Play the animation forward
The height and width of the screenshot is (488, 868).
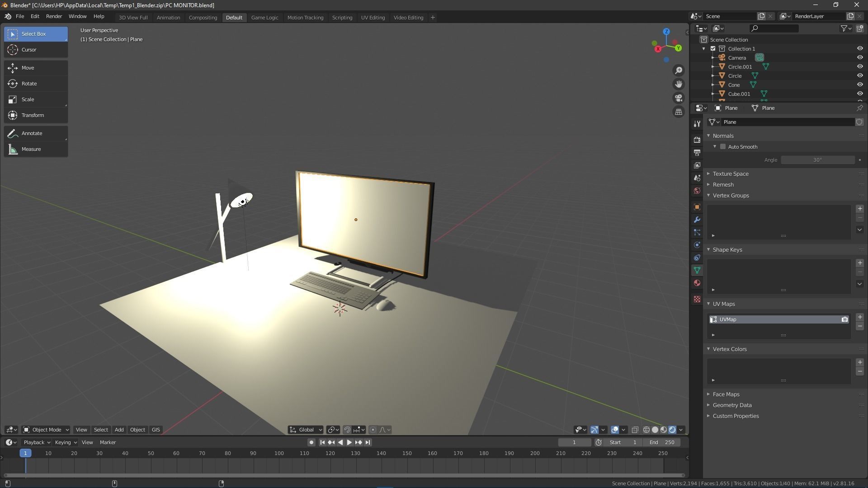349,442
